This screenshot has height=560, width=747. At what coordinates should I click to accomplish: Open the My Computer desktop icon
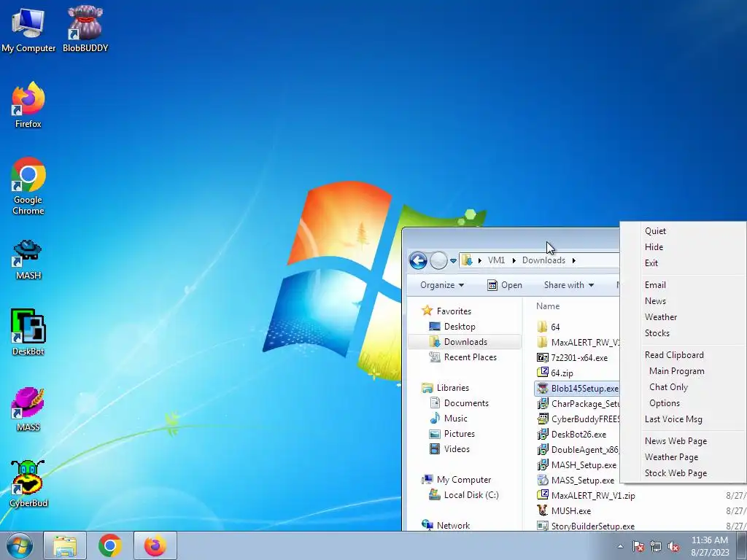tap(28, 29)
